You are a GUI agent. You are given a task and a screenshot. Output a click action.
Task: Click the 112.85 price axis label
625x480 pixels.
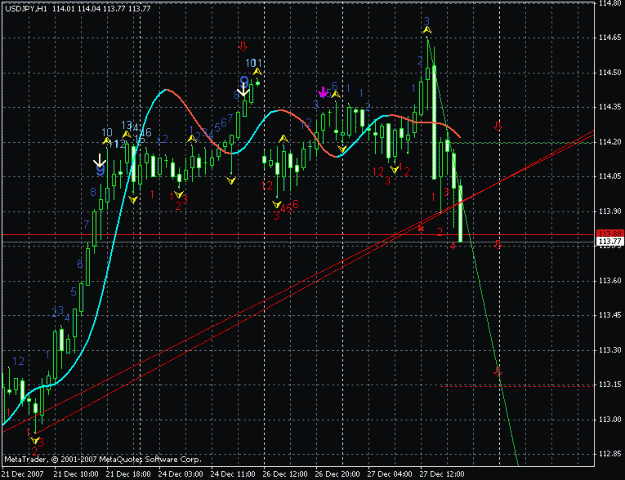coord(610,454)
